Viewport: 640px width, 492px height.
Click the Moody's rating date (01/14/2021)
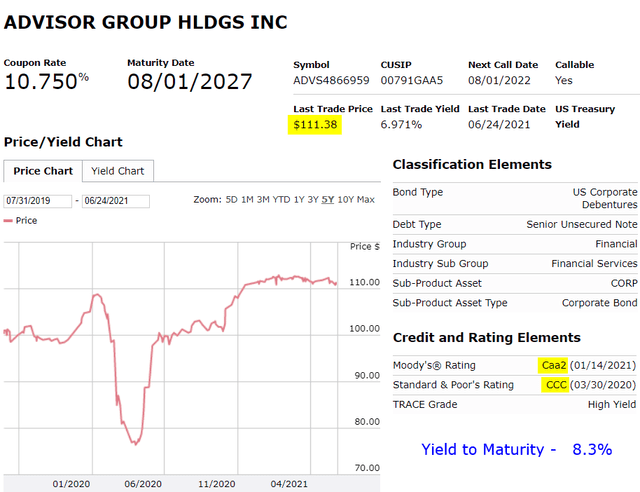click(x=603, y=365)
